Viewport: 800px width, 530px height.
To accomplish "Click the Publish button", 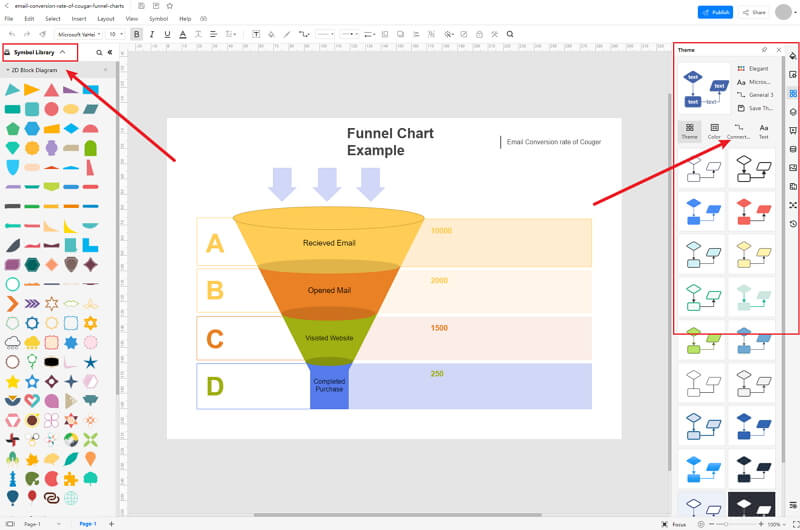I will [x=715, y=12].
